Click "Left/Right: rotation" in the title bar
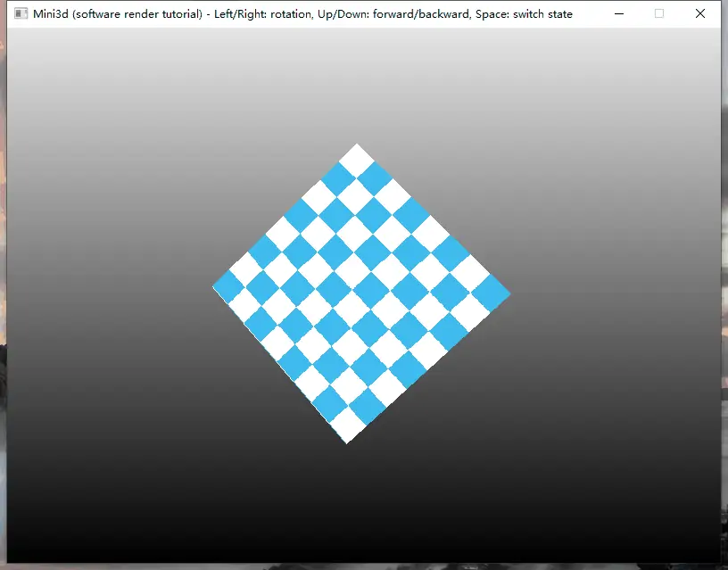This screenshot has height=570, width=728. (x=262, y=14)
